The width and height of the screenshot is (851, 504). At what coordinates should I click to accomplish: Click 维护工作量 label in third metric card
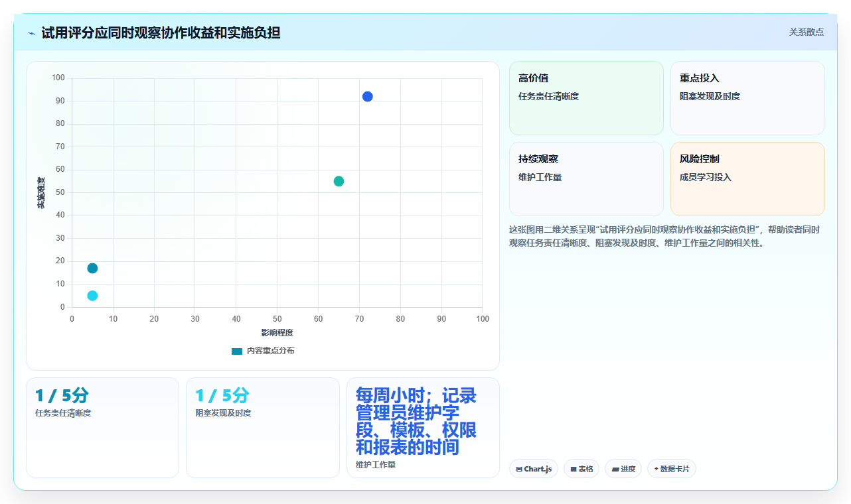click(376, 465)
